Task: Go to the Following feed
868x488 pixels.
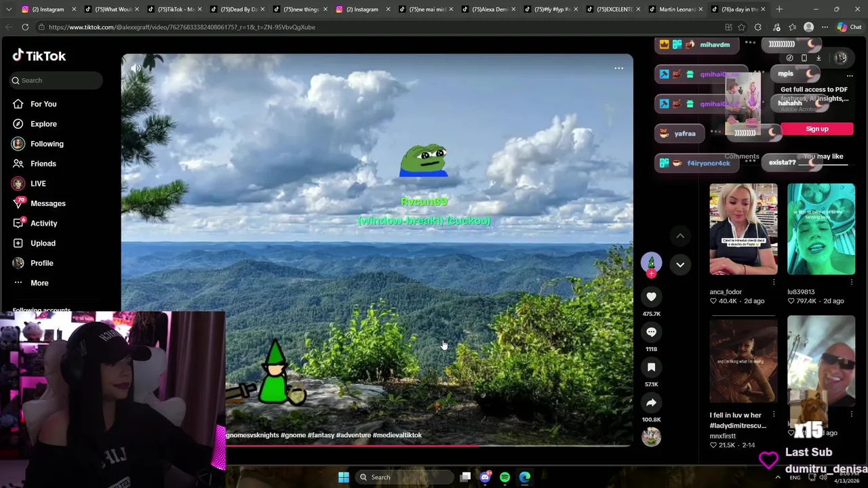Action: coord(37,144)
